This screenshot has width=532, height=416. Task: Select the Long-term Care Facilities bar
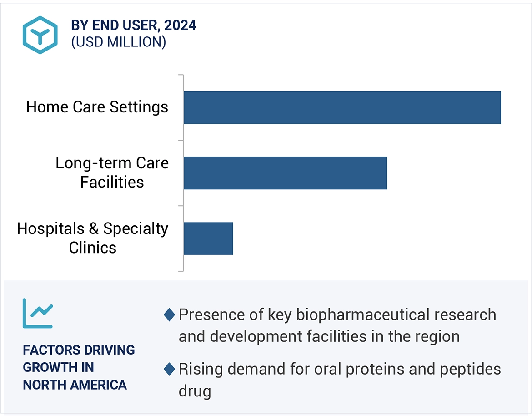click(x=285, y=173)
